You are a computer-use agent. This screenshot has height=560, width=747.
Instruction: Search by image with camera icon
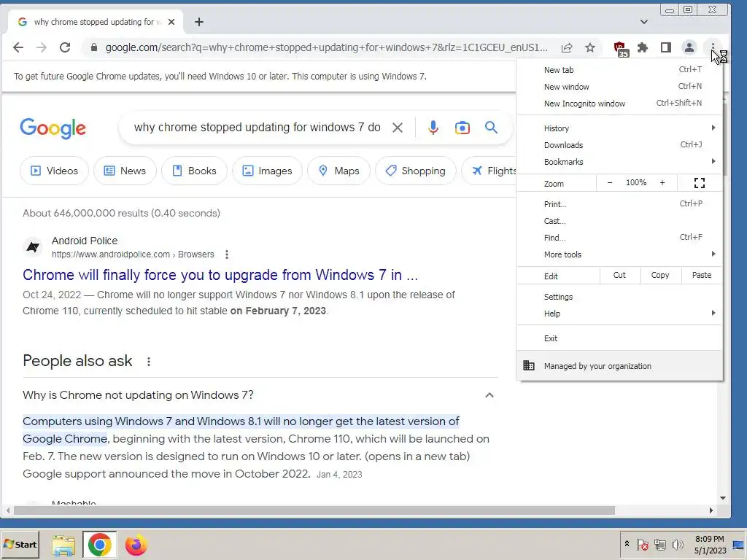462,128
